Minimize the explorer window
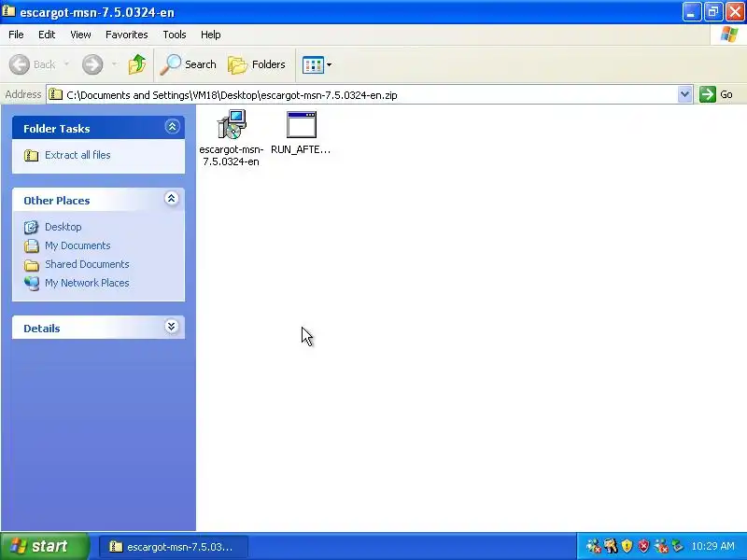Screen dimensions: 747x560 coord(692,12)
